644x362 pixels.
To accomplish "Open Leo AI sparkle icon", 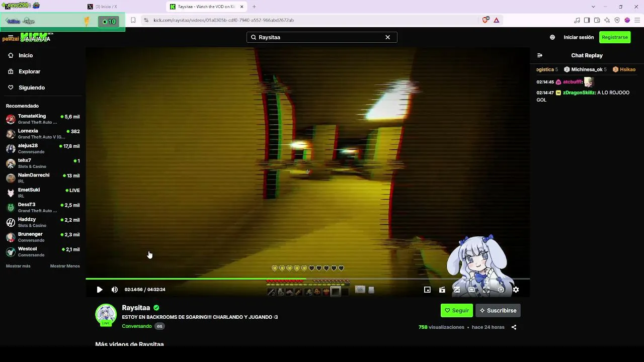I will (x=607, y=20).
